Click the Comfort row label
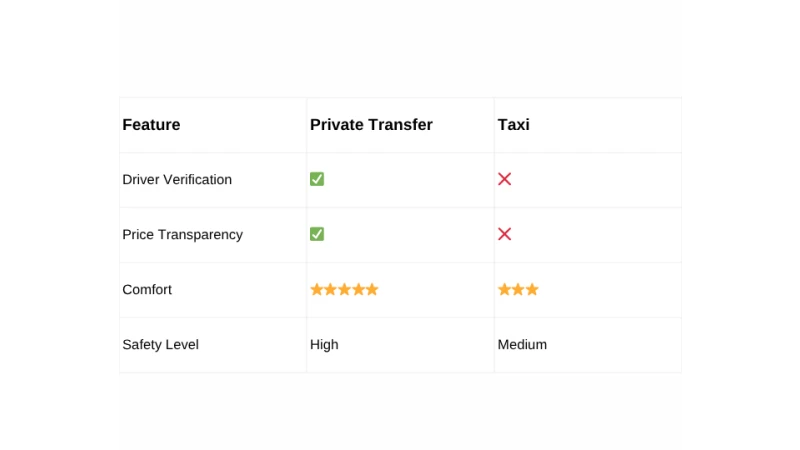This screenshot has height=450, width=800. (x=147, y=290)
